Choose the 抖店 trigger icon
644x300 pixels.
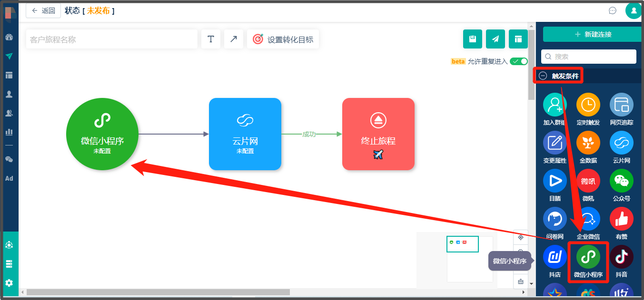(555, 257)
